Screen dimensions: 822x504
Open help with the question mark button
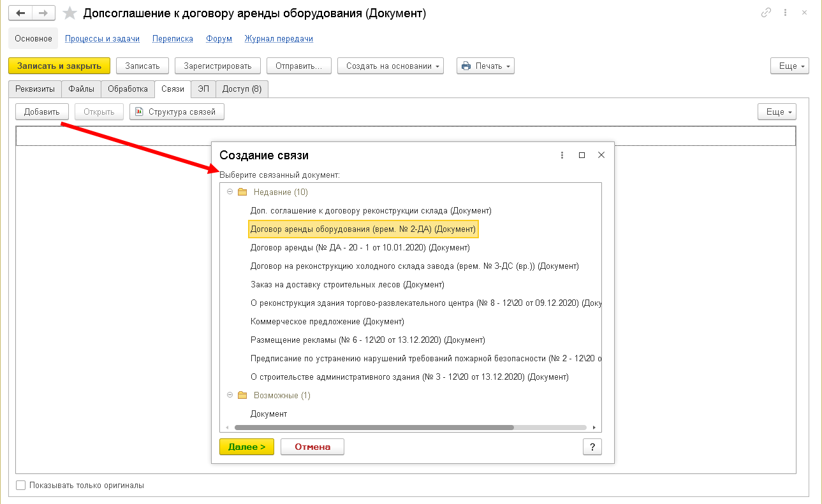coord(592,447)
